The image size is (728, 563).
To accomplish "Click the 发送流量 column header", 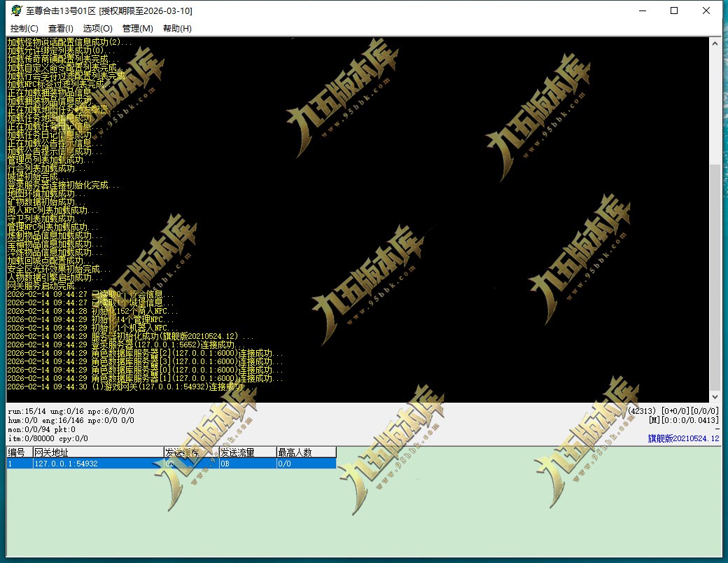I will click(248, 452).
